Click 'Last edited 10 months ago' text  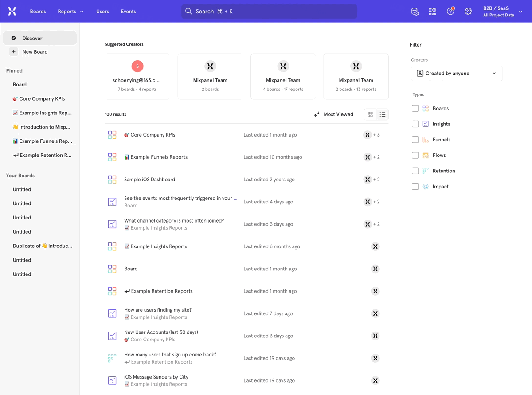point(273,157)
